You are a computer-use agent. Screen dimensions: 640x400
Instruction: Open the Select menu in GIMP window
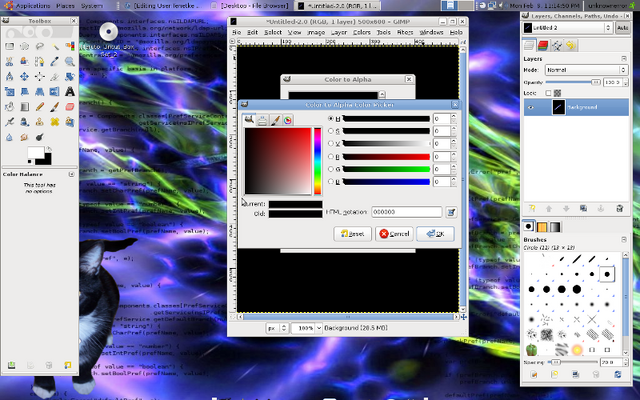point(273,32)
